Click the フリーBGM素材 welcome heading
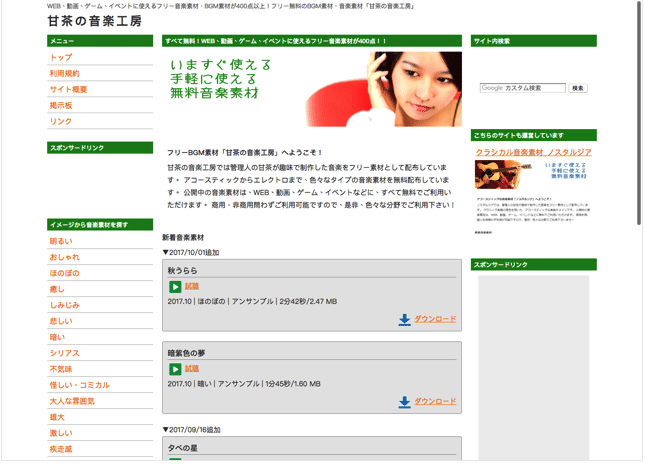 click(244, 153)
